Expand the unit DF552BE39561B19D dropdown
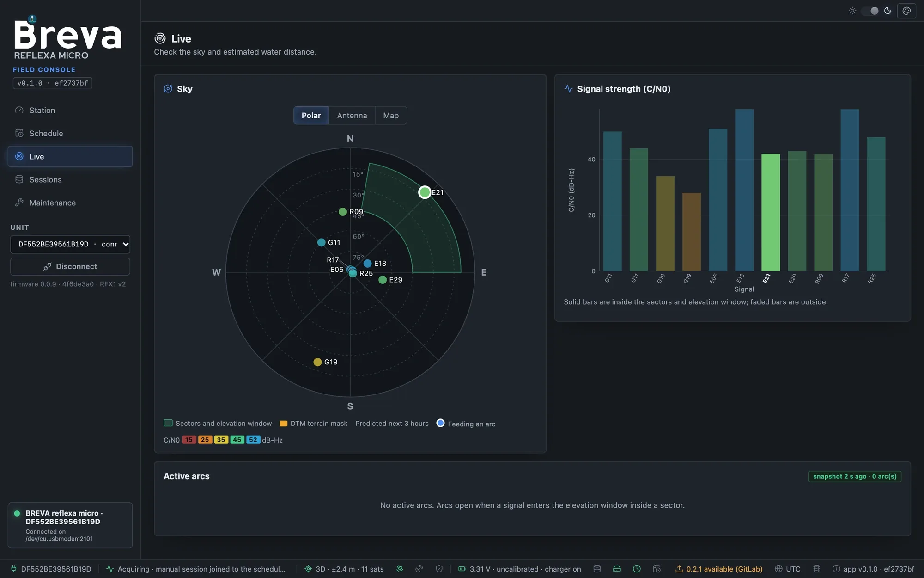This screenshot has width=924, height=578. pos(70,244)
